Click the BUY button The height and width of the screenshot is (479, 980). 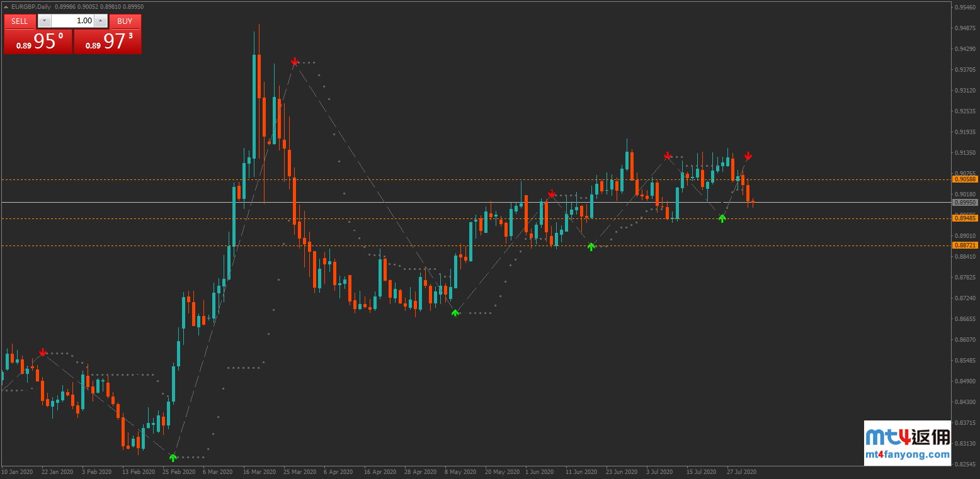125,21
